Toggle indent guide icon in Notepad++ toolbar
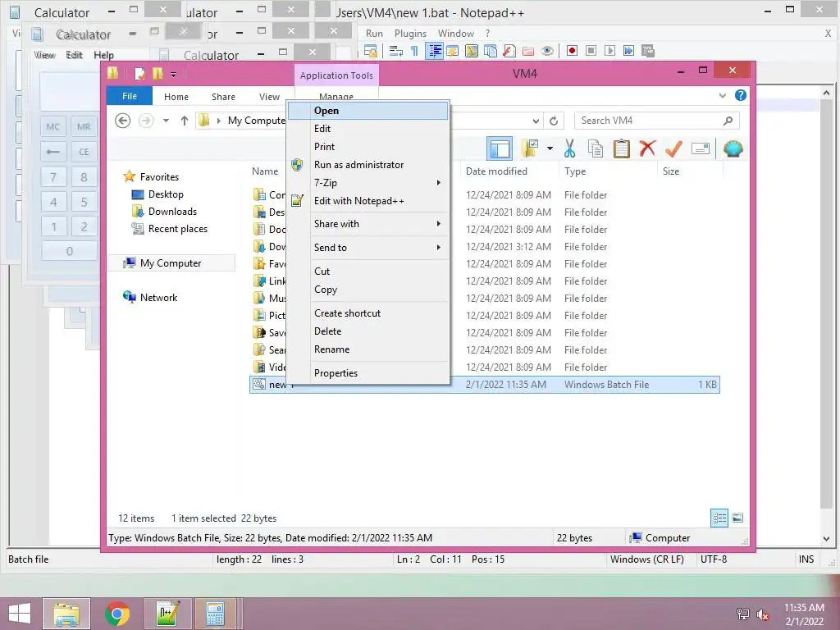The image size is (840, 630). [435, 51]
